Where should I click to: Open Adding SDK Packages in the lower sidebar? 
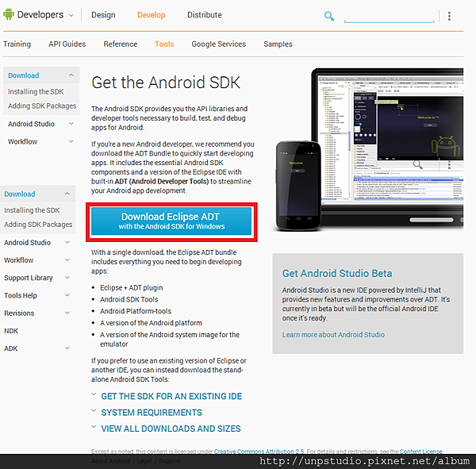[38, 225]
